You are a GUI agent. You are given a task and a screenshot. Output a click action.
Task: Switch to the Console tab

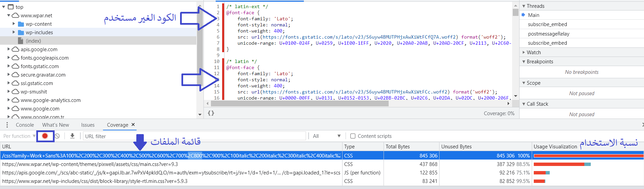25,125
